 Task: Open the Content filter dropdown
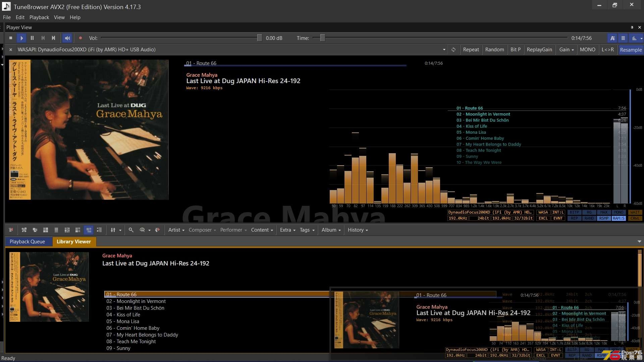[262, 230]
